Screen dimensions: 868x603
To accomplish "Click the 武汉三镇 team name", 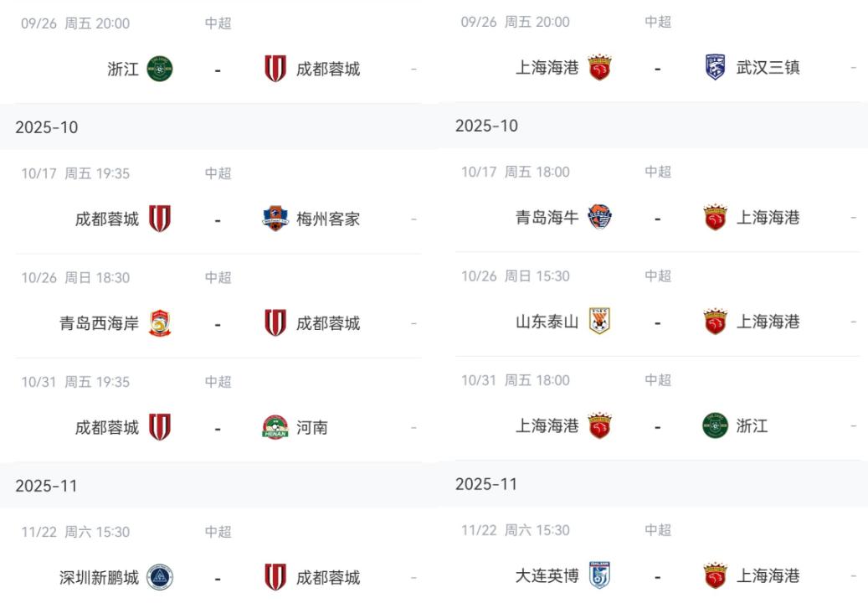I will 768,68.
